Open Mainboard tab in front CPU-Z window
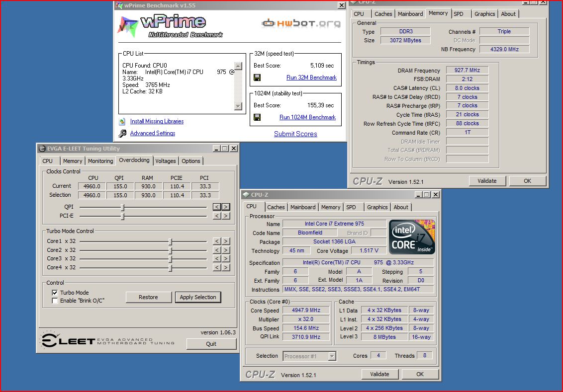Image resolution: width=563 pixels, height=392 pixels. 303,207
